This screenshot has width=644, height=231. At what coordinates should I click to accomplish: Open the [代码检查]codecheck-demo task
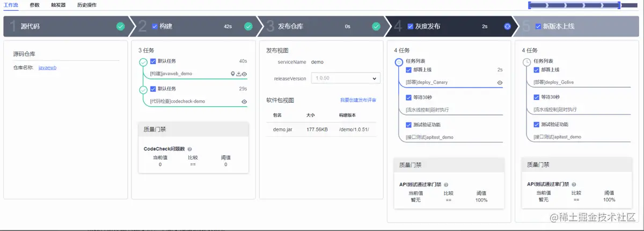(x=177, y=101)
